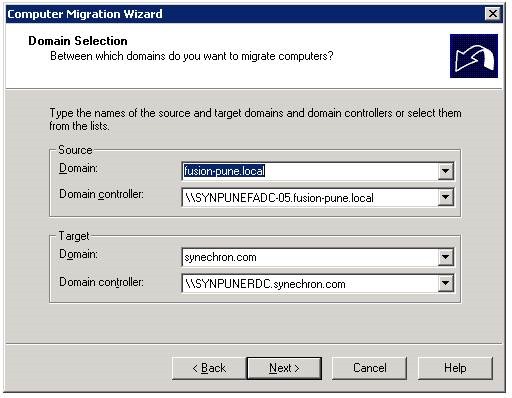Open Help for the wizard
This screenshot has height=398, width=512.
455,368
